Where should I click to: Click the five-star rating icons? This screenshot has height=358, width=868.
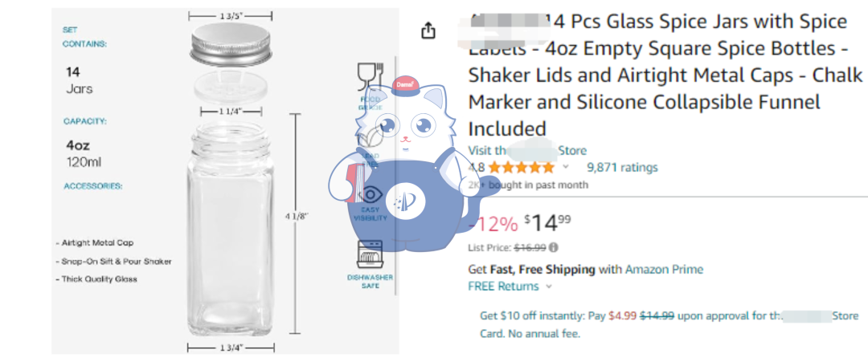click(x=521, y=168)
